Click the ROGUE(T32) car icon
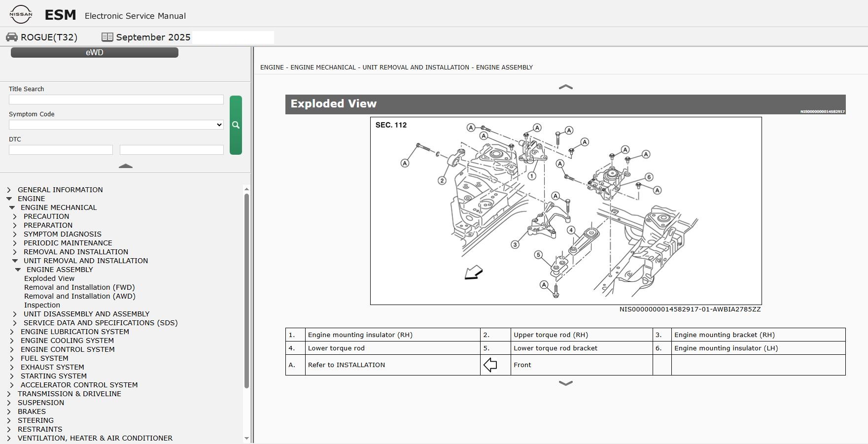 pyautogui.click(x=12, y=37)
